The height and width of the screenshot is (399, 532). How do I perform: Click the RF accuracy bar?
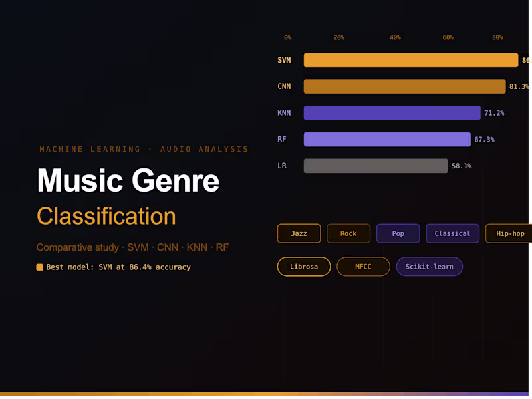tap(387, 140)
